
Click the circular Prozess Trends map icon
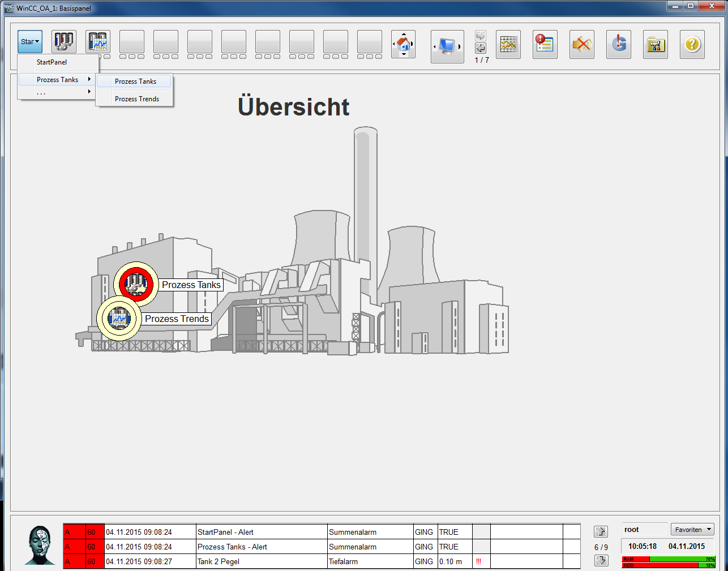tap(119, 318)
